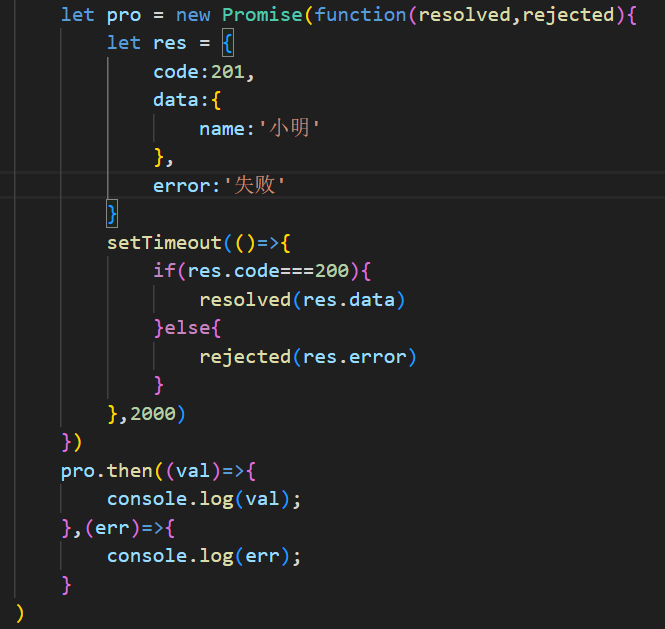Click the '}else{' line
The width and height of the screenshot is (665, 629).
[x=187, y=328]
